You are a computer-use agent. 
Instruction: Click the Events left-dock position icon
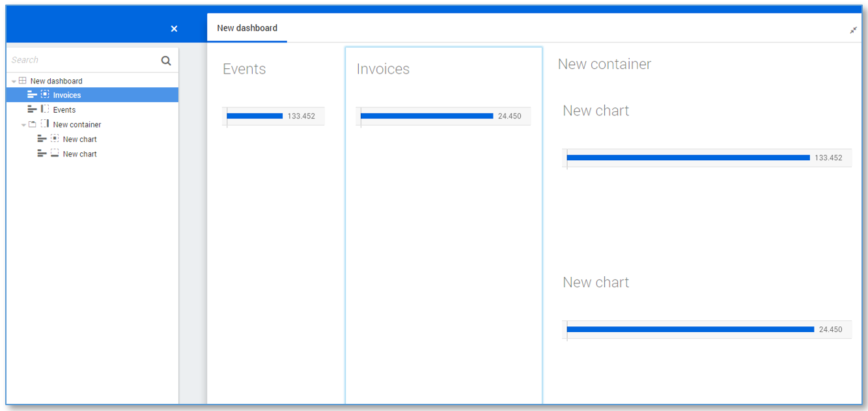pyautogui.click(x=45, y=109)
